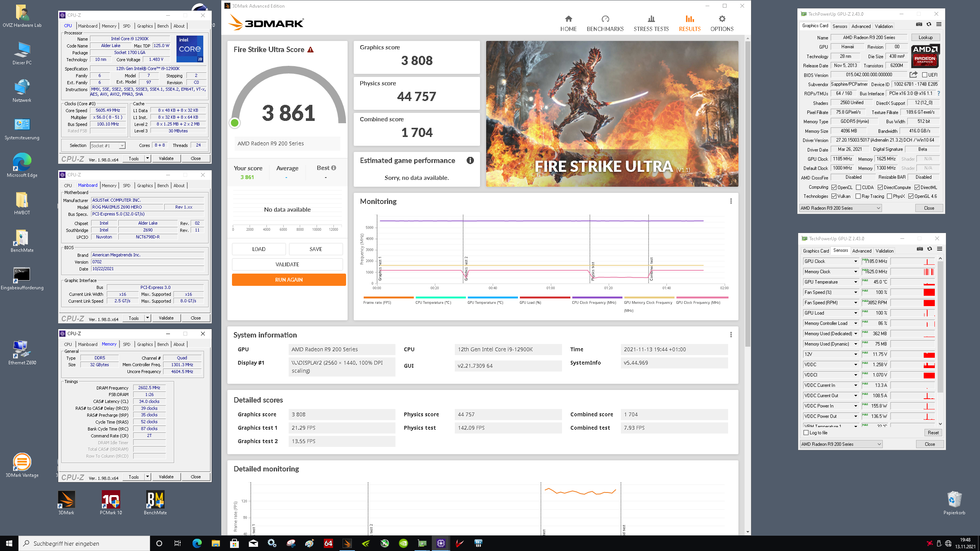This screenshot has height=551, width=980.
Task: Open the System information three-dot menu
Action: 731,335
